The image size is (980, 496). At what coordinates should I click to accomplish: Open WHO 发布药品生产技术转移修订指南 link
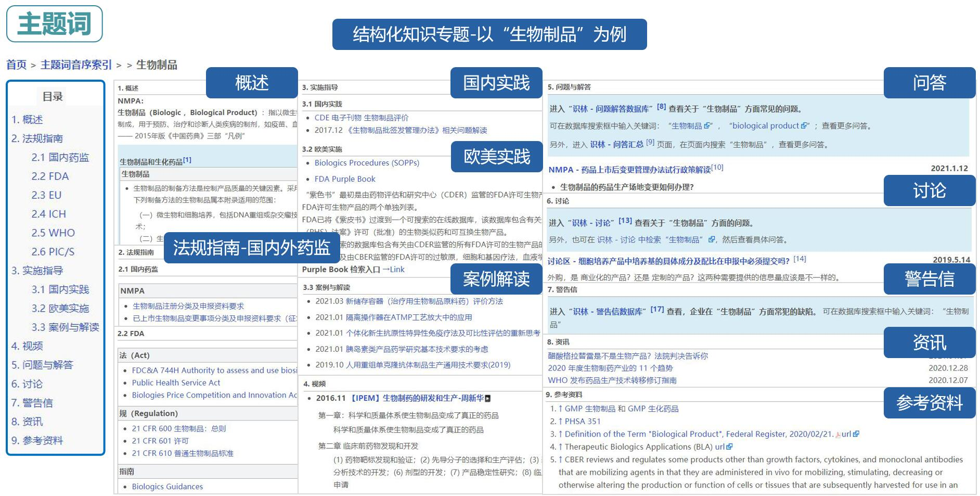pos(612,380)
